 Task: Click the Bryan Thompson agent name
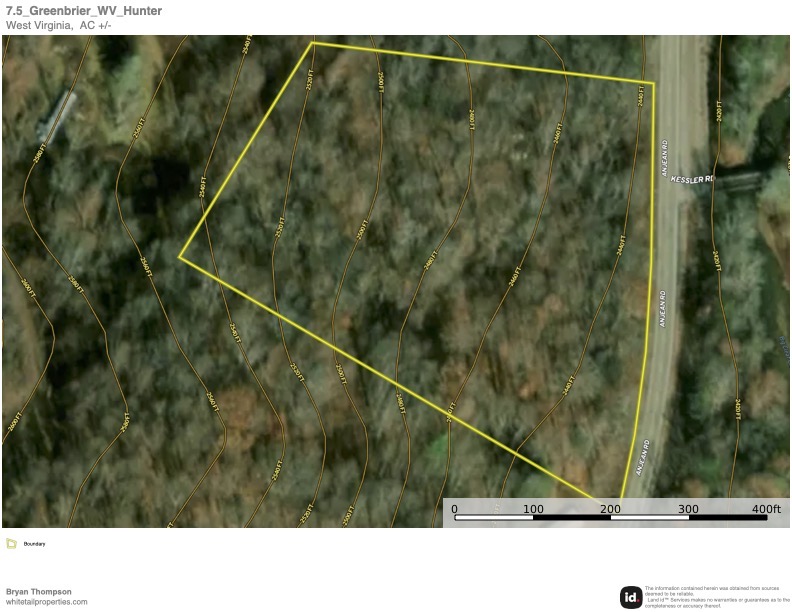tap(38, 592)
